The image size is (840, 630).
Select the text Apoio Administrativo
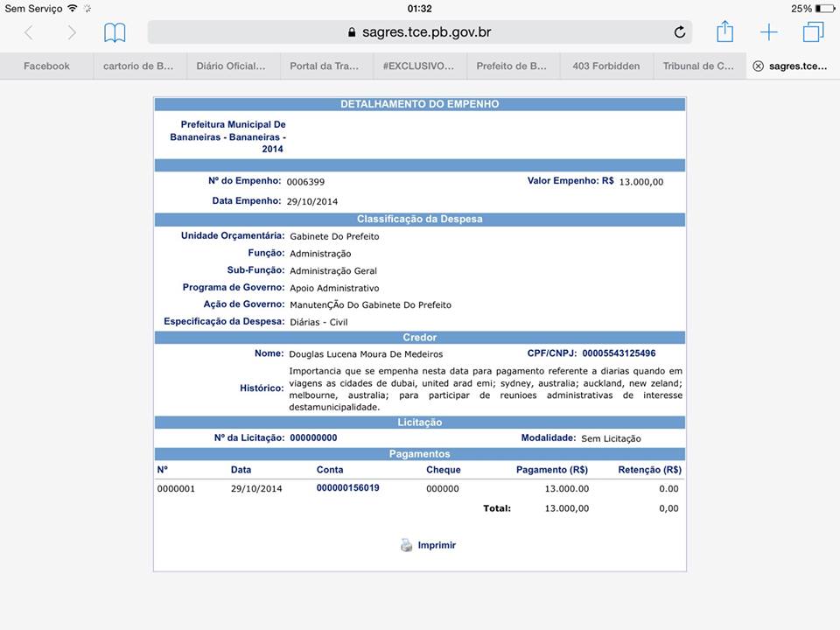[x=334, y=288]
